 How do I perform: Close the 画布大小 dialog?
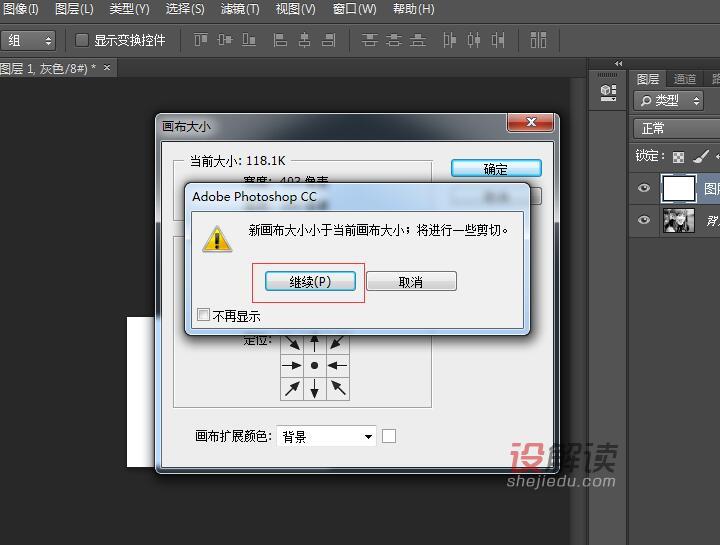tap(531, 122)
